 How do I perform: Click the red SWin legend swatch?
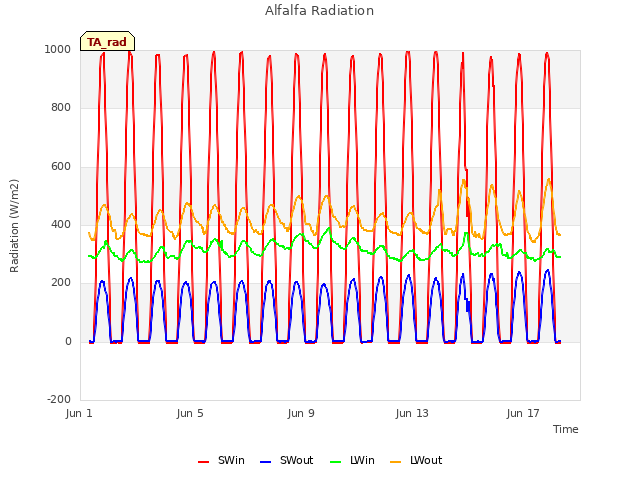click(x=203, y=462)
